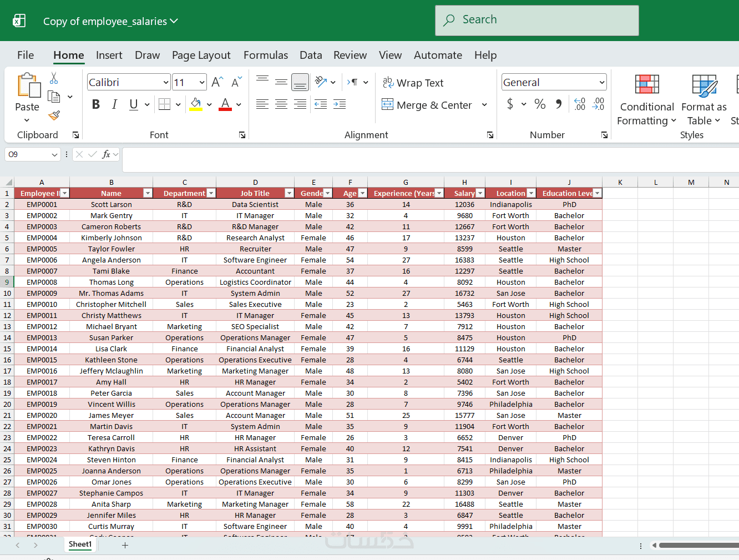Open the file name dropdown in title
This screenshot has height=560, width=739.
[x=174, y=21]
